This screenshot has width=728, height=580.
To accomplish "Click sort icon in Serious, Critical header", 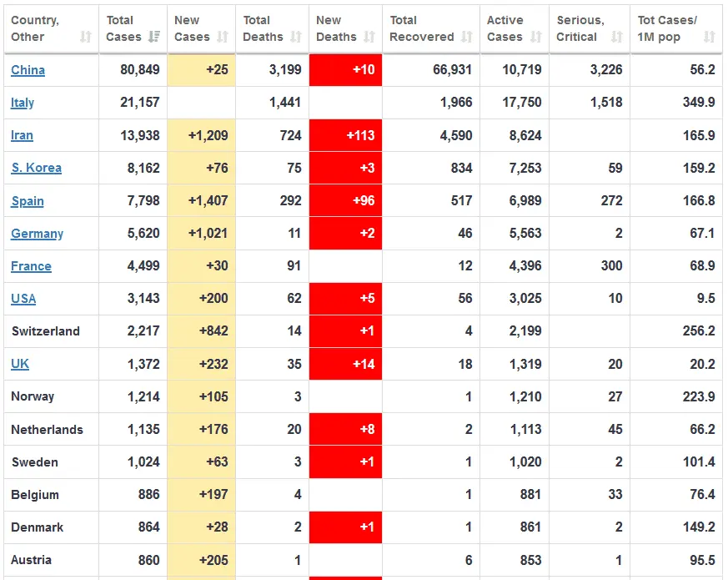I will [617, 37].
